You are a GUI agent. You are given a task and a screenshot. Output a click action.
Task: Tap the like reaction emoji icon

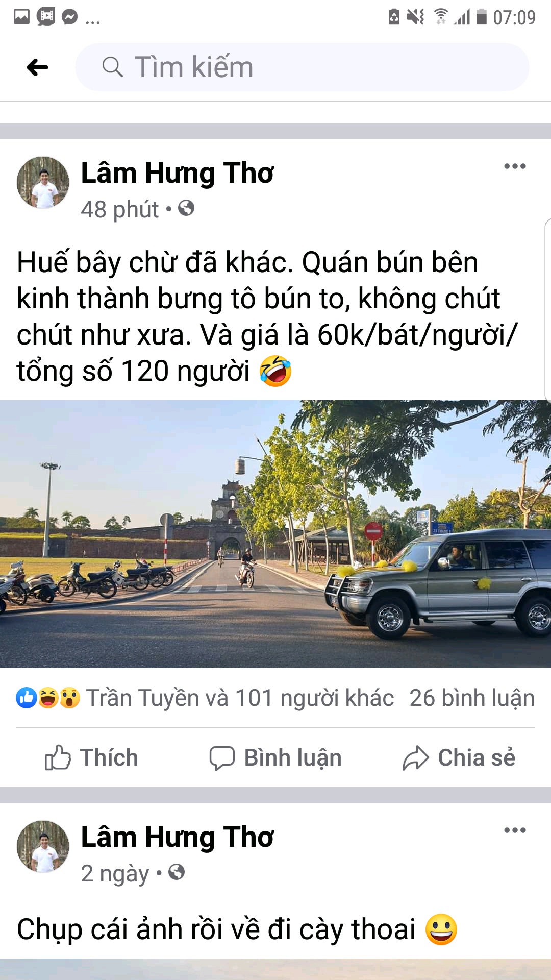click(27, 698)
